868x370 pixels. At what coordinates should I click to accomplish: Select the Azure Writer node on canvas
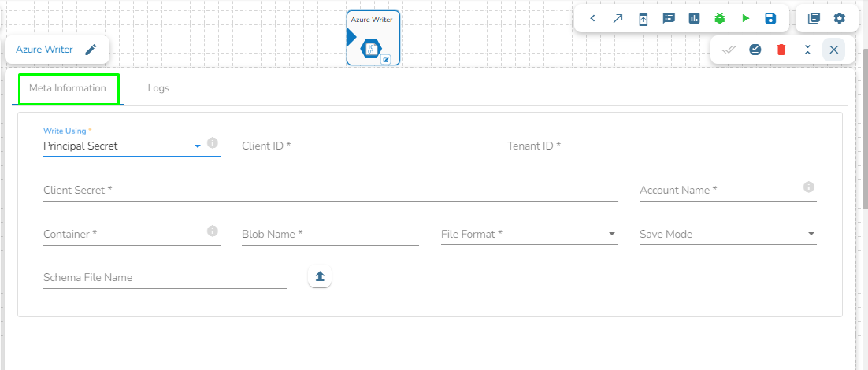tap(373, 38)
